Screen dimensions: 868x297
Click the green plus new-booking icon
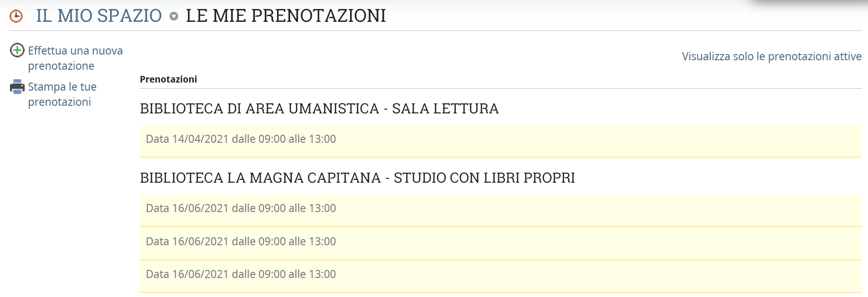[x=18, y=50]
